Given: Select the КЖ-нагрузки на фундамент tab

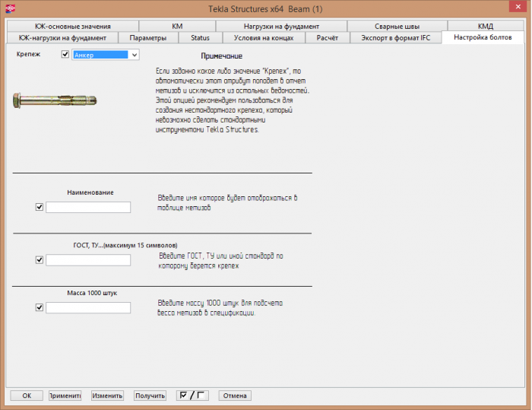Looking at the screenshot, I should 62,38.
